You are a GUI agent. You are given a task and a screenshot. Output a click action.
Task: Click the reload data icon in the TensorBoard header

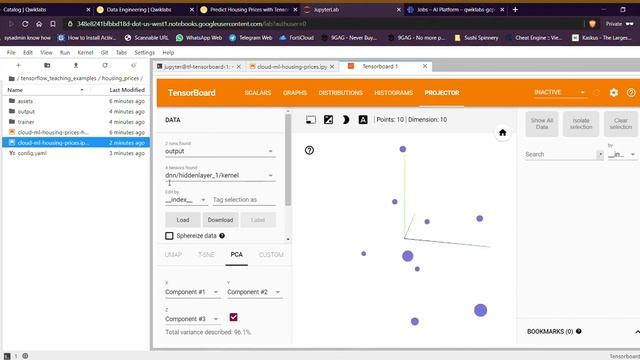click(597, 93)
